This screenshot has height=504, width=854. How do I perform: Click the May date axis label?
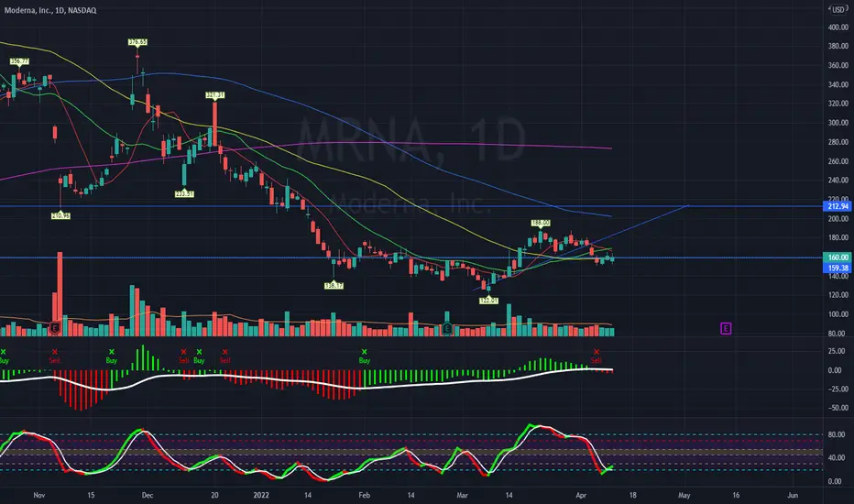click(x=684, y=495)
